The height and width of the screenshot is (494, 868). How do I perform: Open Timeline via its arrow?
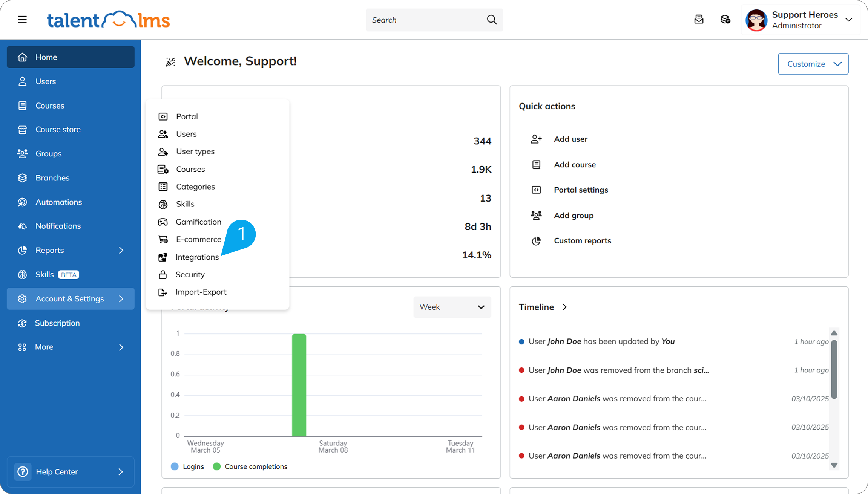pyautogui.click(x=564, y=307)
